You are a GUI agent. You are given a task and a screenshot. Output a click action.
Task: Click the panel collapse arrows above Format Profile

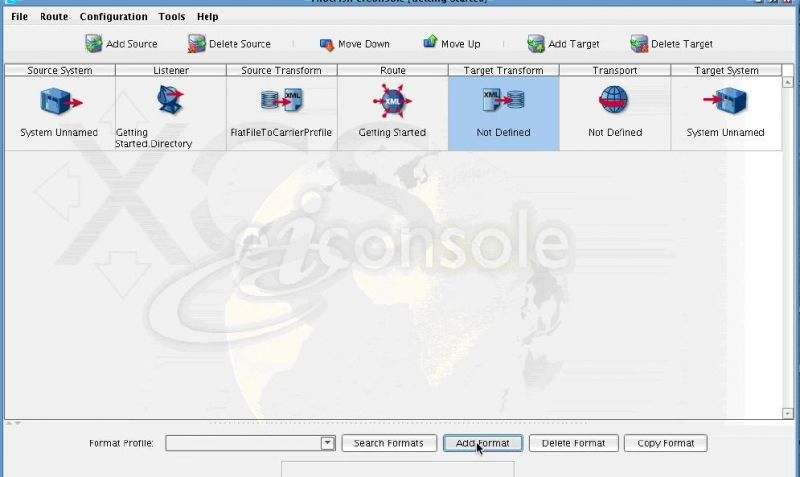pyautogui.click(x=13, y=423)
